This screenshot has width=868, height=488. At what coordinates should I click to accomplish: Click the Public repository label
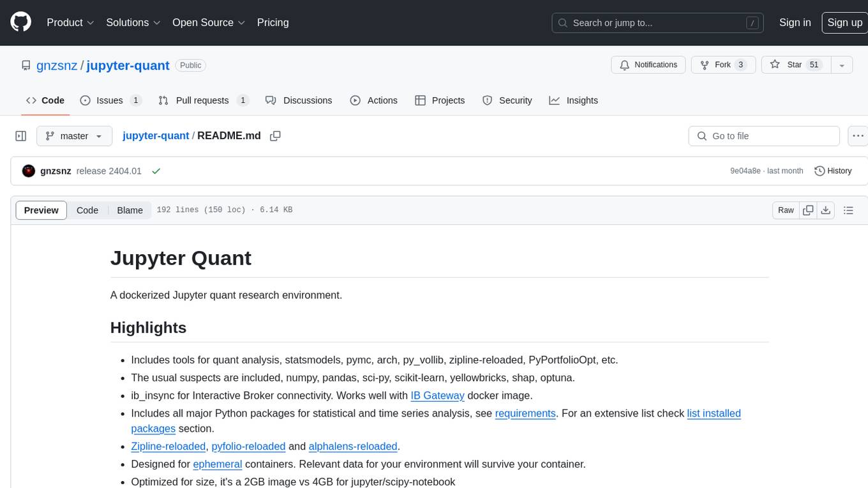click(190, 65)
